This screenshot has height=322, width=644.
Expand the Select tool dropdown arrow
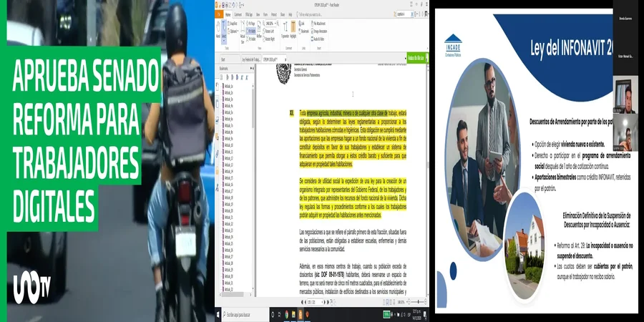pos(224,41)
